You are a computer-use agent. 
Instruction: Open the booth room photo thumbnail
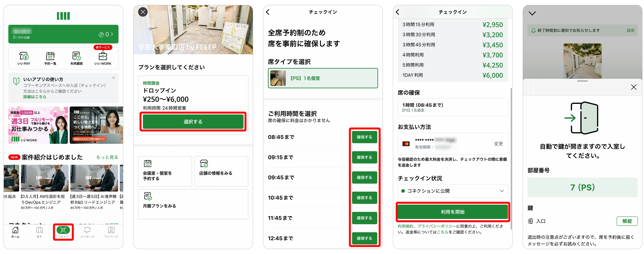582,61
